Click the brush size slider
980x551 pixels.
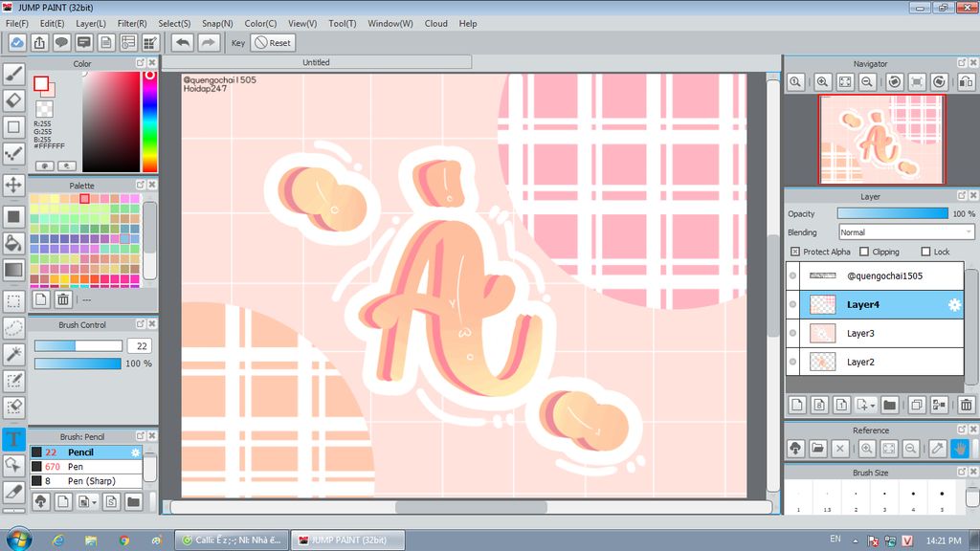pyautogui.click(x=78, y=345)
